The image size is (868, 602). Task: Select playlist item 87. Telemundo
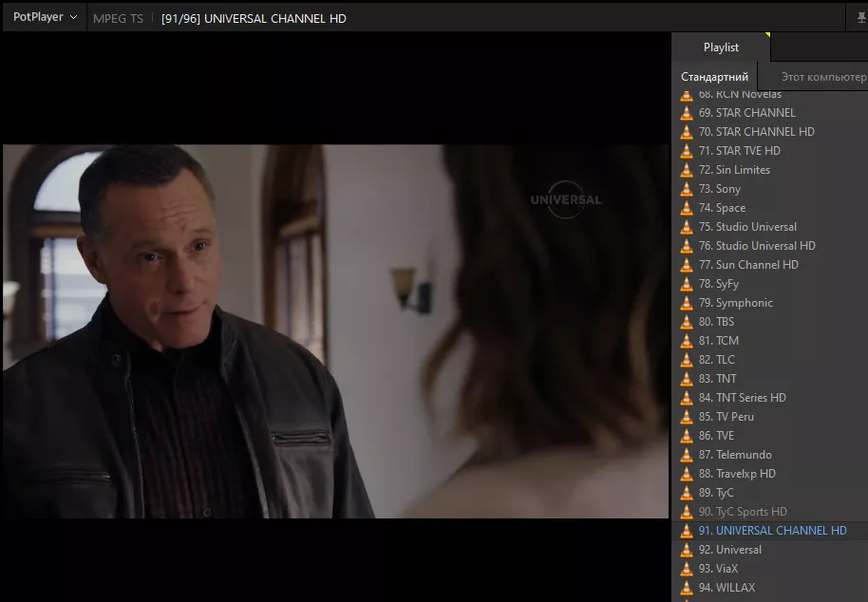click(x=770, y=455)
